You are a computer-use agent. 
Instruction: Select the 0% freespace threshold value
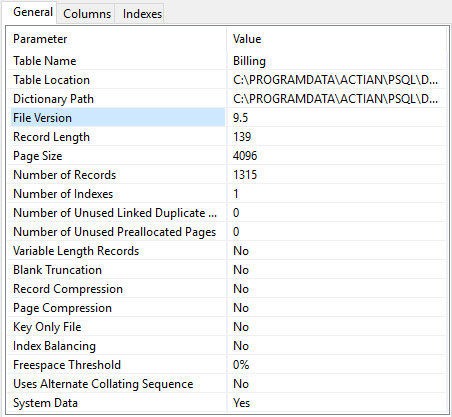tap(241, 365)
